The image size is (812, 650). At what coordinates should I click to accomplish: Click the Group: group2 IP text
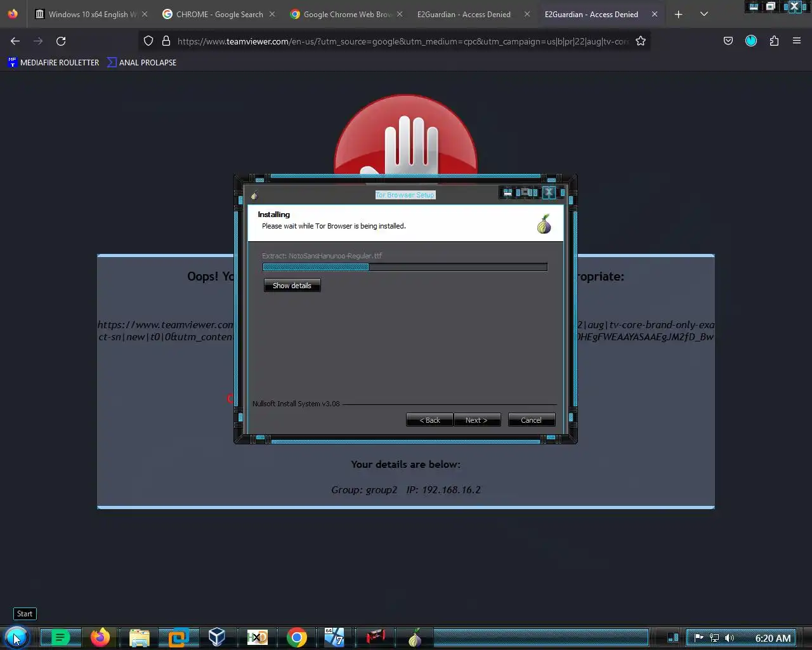[x=405, y=489]
